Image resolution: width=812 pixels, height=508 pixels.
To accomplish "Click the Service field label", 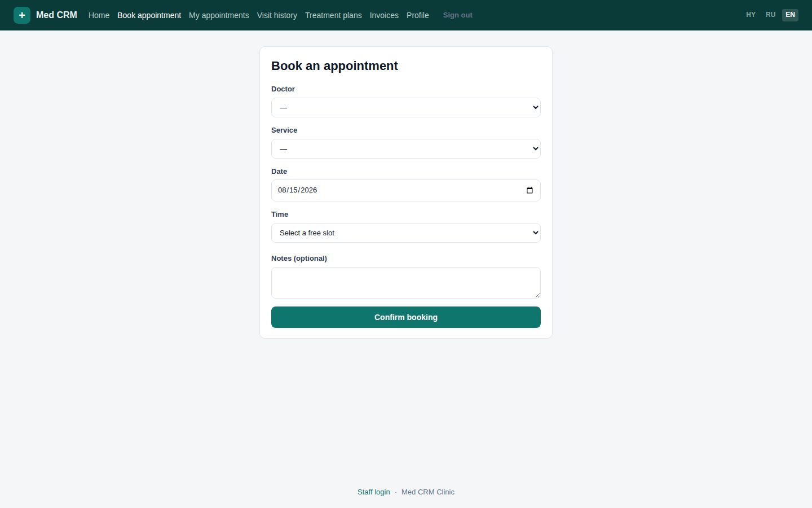I will tap(284, 130).
